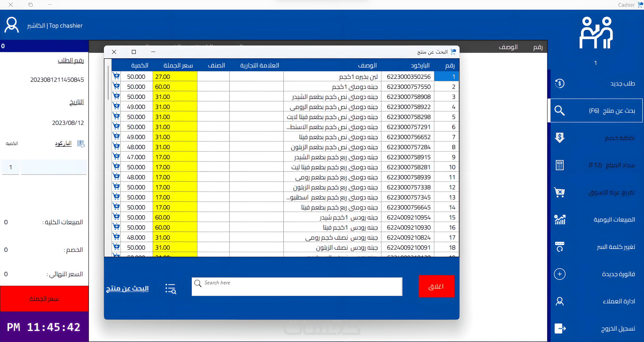This screenshot has height=342, width=644.
Task: Click cart icon for barcode 6223000756645
Action: [116, 207]
